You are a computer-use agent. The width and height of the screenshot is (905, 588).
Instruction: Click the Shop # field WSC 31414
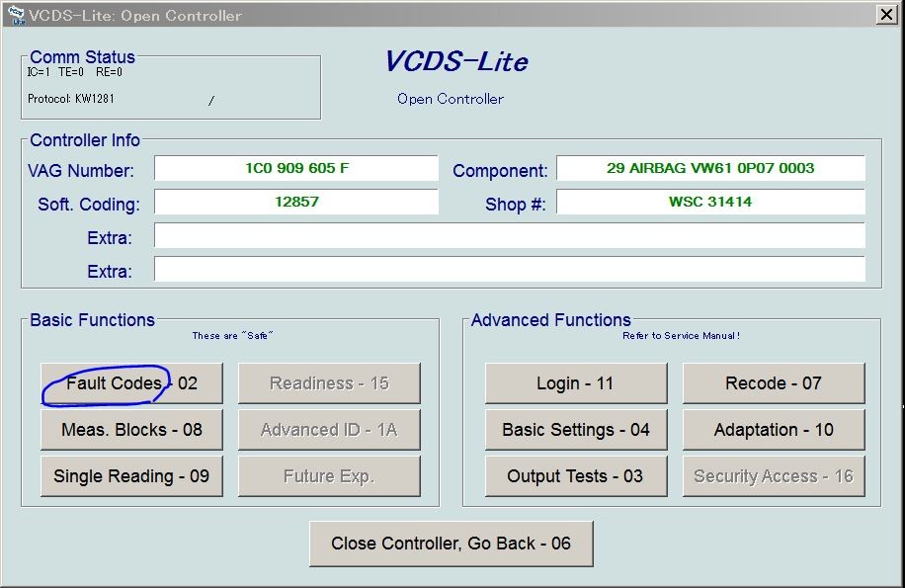tap(710, 202)
